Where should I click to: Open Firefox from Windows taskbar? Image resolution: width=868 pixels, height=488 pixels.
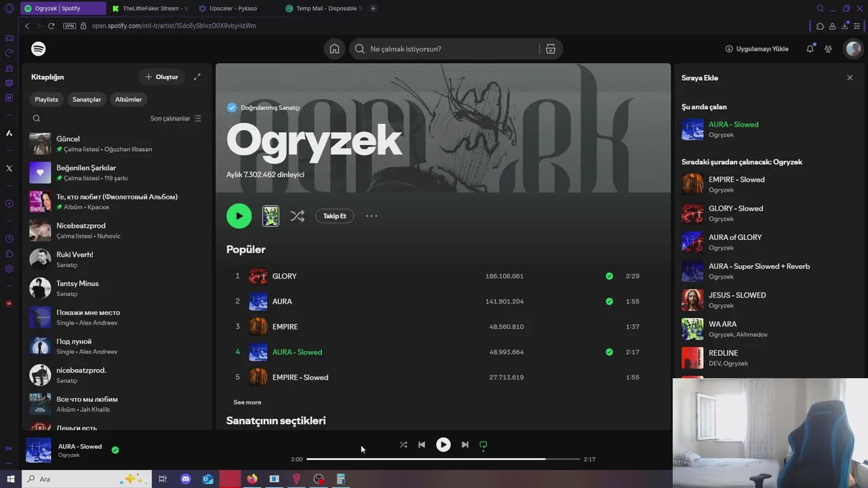(252, 479)
